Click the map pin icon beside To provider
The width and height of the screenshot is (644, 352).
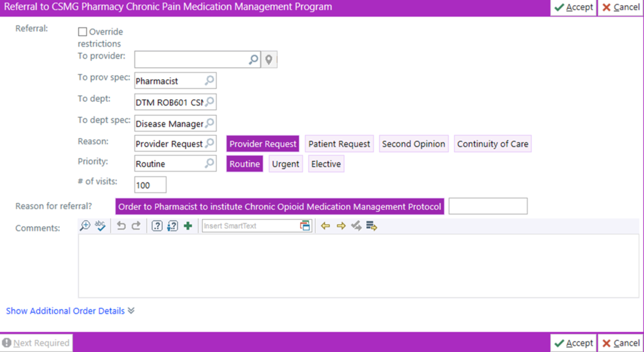point(269,60)
